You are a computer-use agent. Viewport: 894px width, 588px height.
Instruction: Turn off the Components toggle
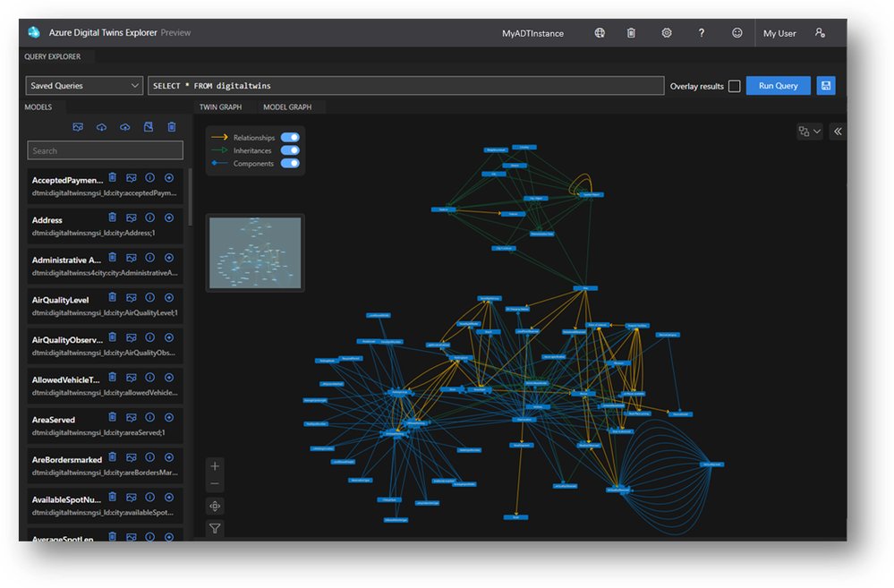tap(290, 164)
